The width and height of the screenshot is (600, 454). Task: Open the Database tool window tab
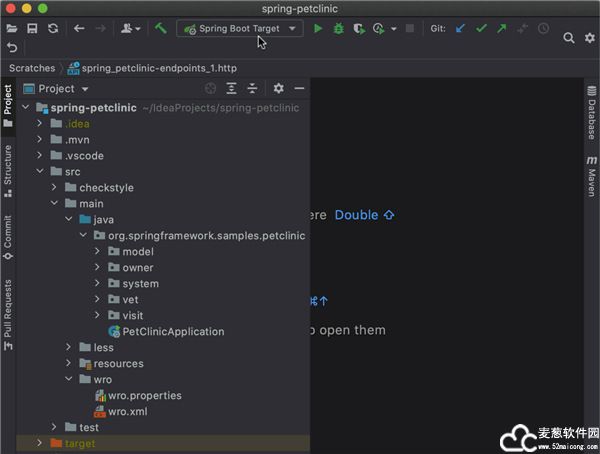[591, 113]
